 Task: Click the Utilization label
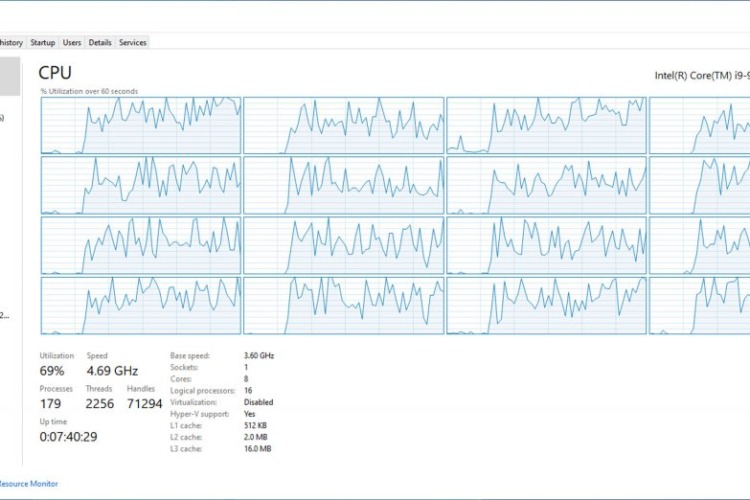[x=57, y=356]
